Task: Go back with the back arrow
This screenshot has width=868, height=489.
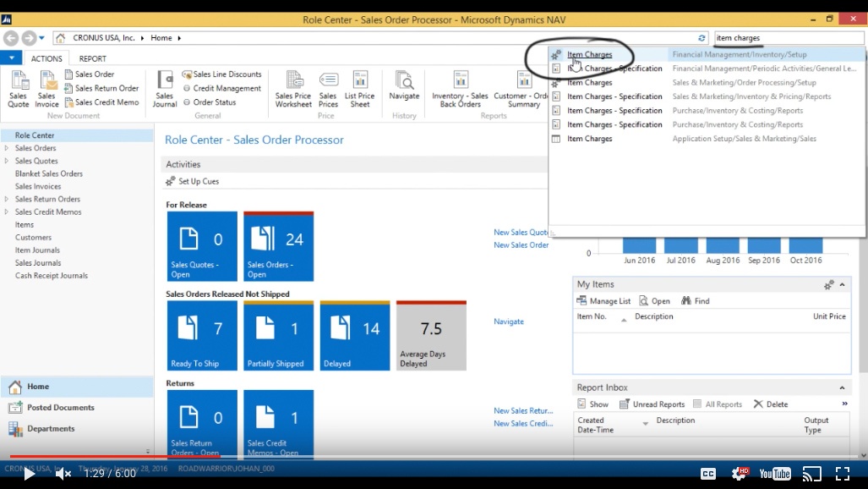Action: tap(10, 38)
